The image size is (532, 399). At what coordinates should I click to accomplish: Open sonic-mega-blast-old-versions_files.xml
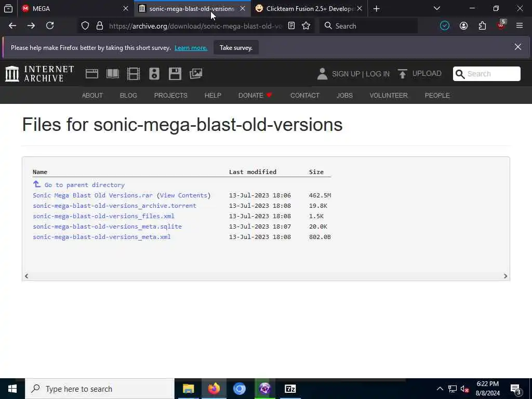point(103,216)
